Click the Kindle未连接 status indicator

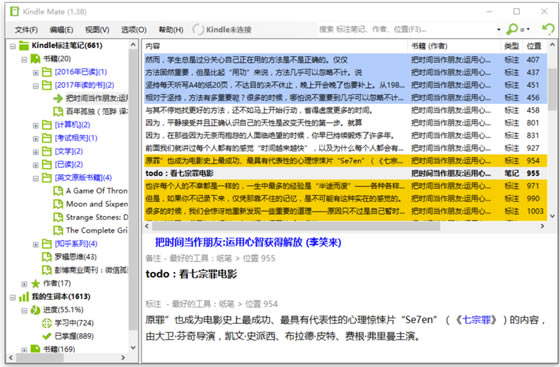coord(222,29)
